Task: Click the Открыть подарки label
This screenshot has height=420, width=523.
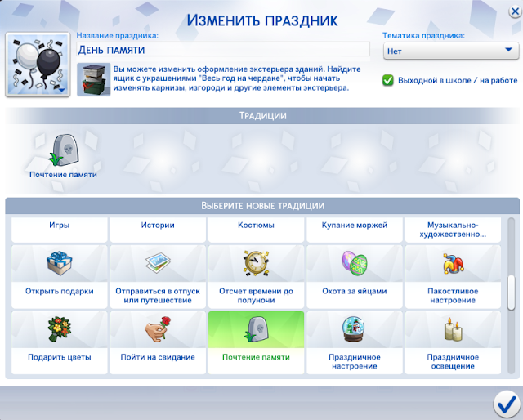Action: tap(60, 291)
